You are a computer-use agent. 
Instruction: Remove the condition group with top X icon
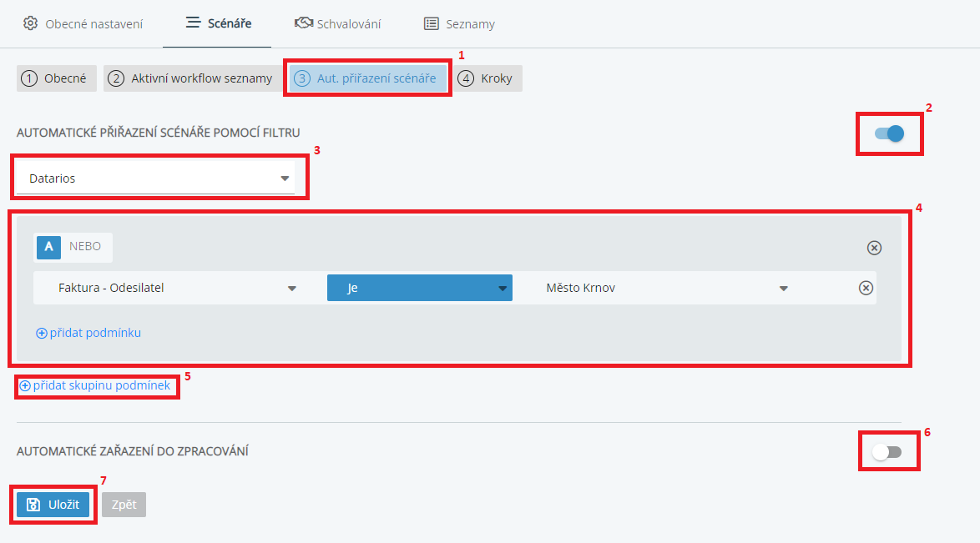[874, 248]
